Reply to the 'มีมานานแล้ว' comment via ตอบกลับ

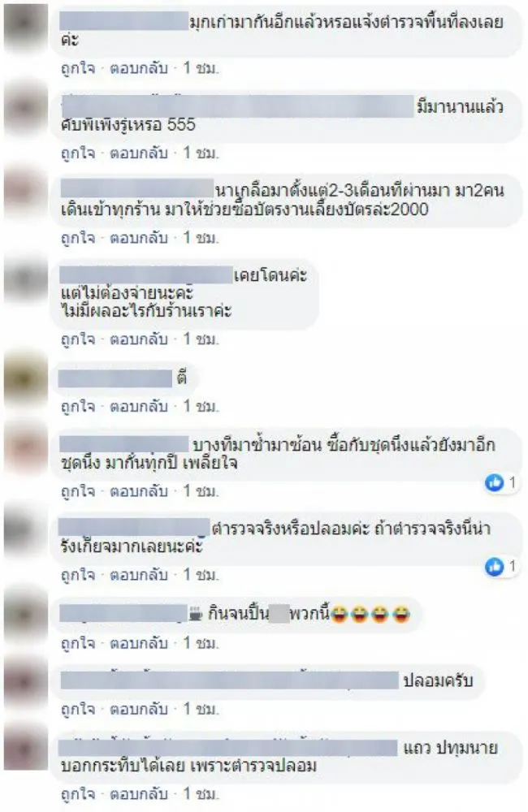tap(139, 153)
